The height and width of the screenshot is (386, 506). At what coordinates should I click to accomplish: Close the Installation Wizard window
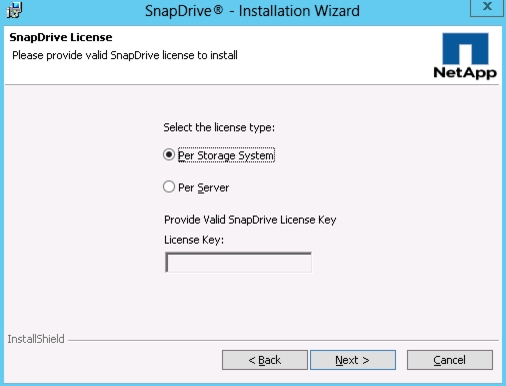[487, 7]
